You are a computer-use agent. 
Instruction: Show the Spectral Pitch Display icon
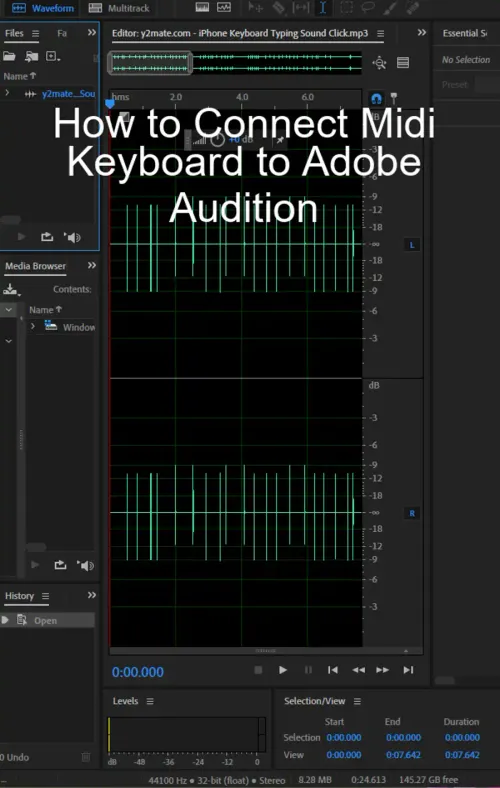tap(224, 7)
